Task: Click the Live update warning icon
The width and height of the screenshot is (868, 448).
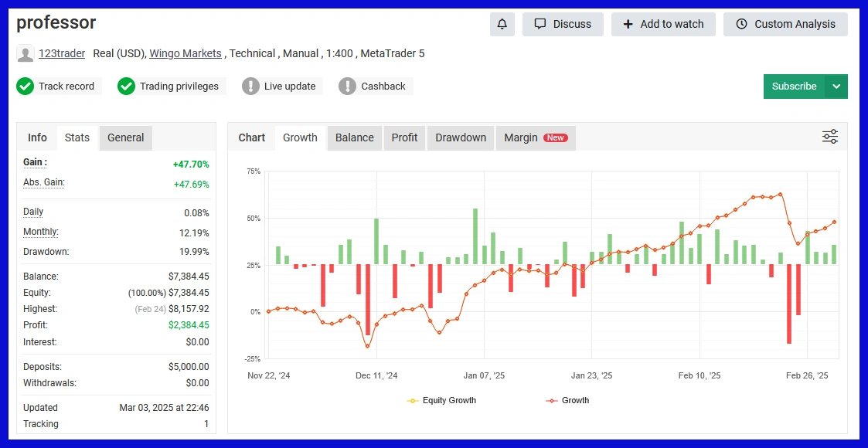Action: pos(250,87)
